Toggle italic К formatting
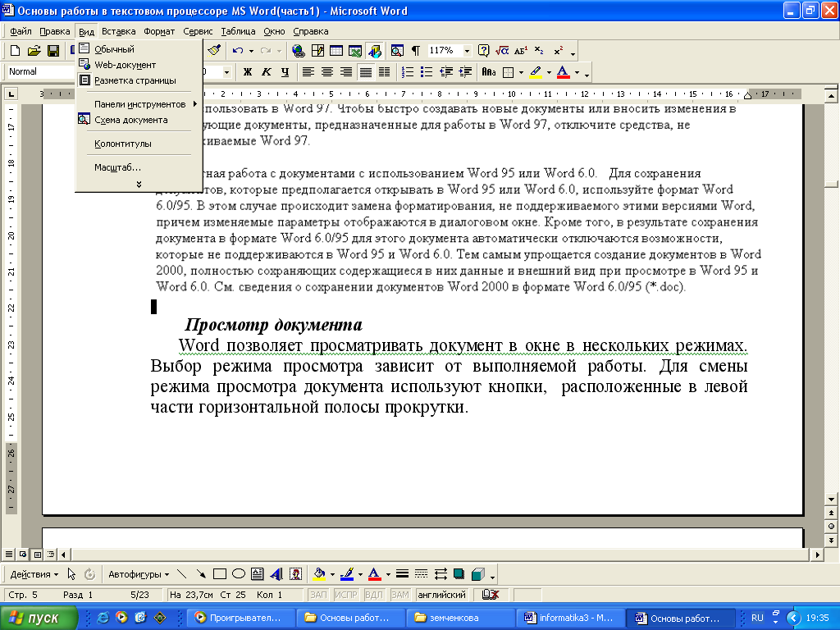Image resolution: width=840 pixels, height=630 pixels. click(x=267, y=72)
